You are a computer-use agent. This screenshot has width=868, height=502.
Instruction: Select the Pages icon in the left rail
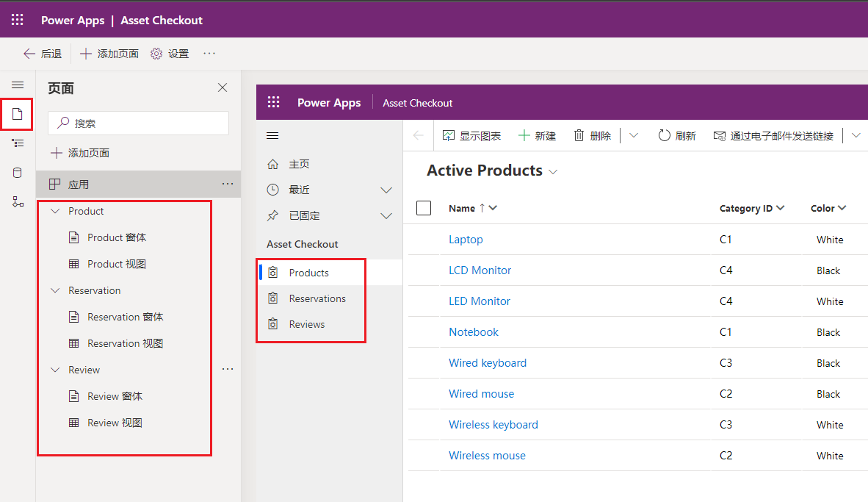(x=17, y=115)
